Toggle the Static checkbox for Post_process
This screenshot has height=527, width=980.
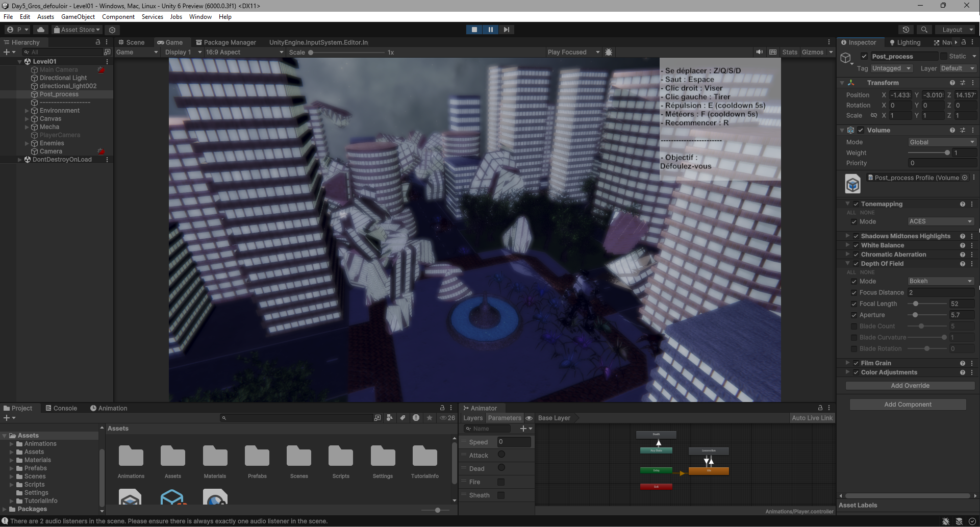coord(944,56)
